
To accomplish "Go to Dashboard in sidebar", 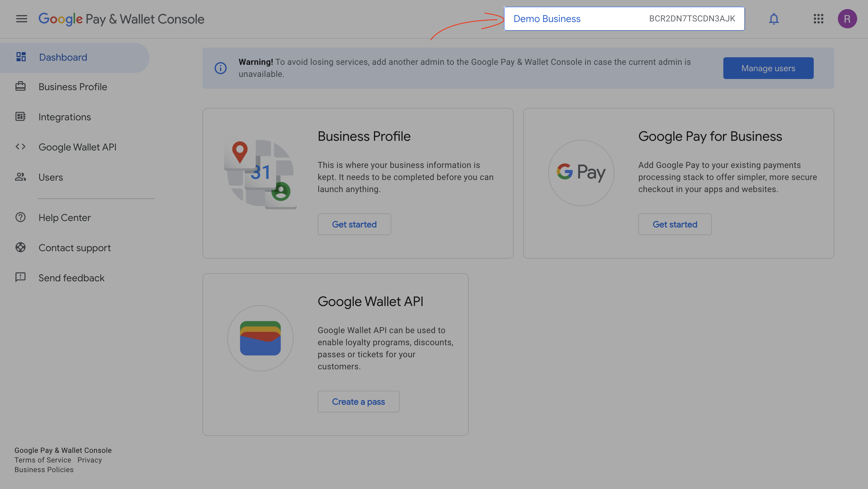I will tap(63, 57).
